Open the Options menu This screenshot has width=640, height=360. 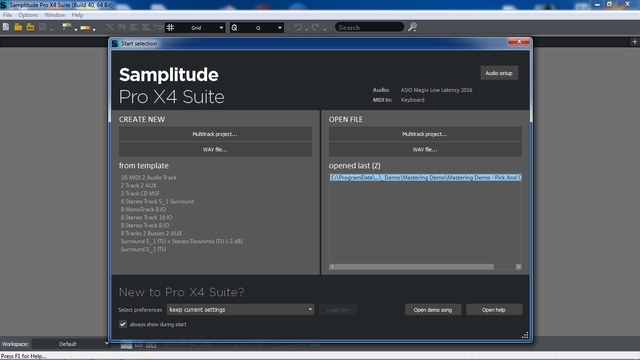[x=28, y=15]
